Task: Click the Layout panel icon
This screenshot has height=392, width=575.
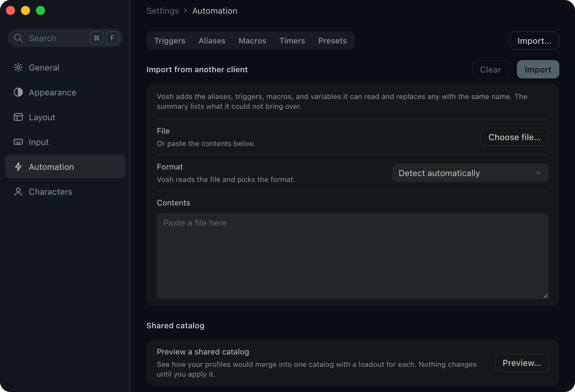Action: [x=18, y=117]
